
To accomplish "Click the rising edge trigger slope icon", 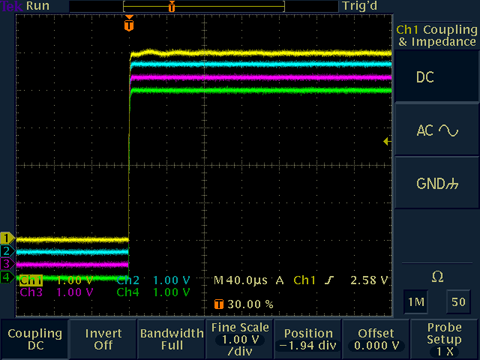I will [x=329, y=280].
